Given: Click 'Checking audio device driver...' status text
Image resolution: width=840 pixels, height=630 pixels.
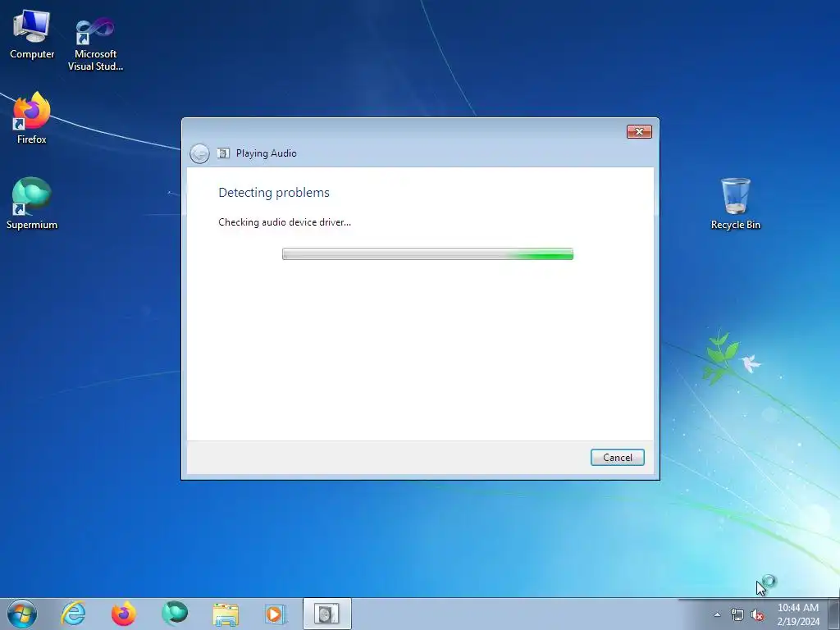Looking at the screenshot, I should (285, 222).
